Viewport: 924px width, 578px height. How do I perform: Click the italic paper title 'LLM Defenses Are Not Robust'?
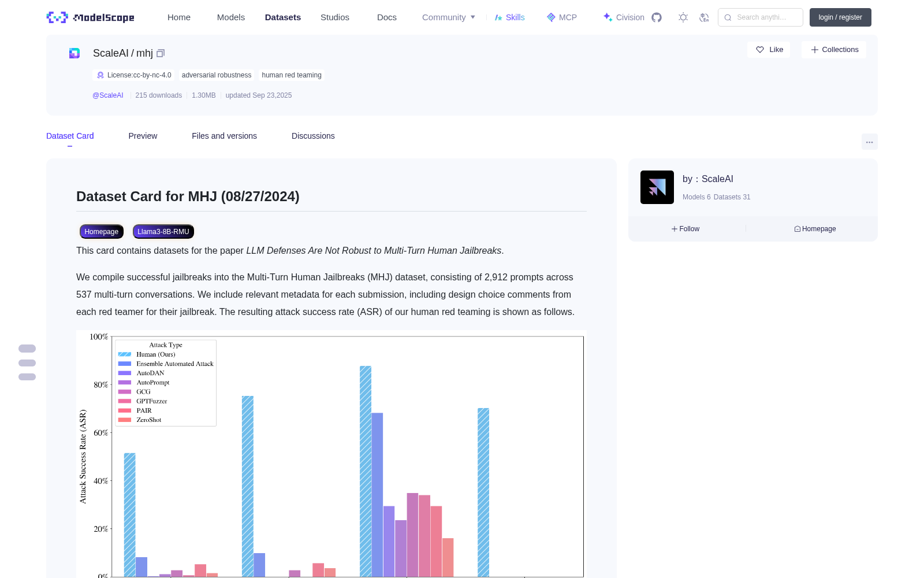[374, 251]
